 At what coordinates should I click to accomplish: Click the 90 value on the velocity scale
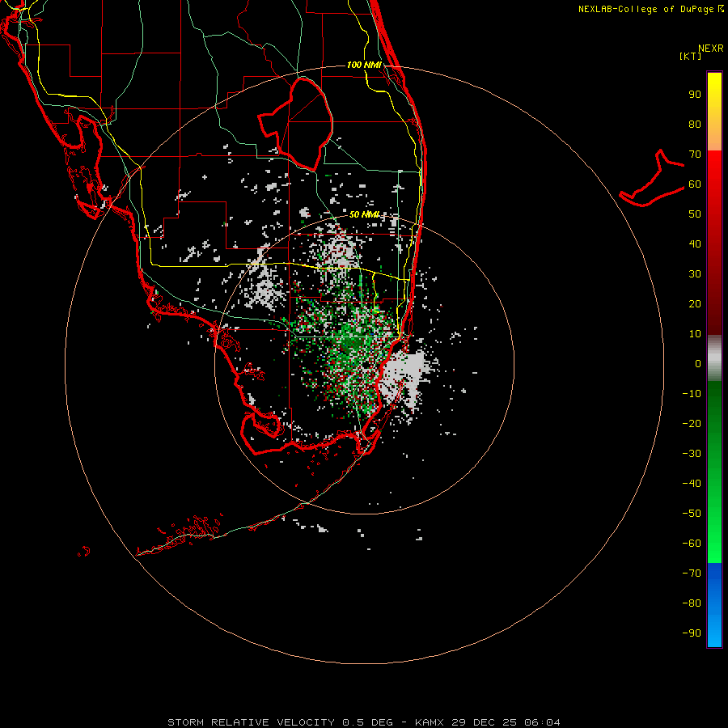pos(695,95)
